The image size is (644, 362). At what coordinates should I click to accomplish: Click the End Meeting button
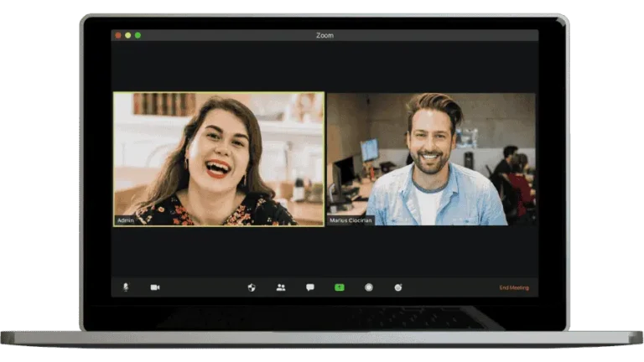(x=514, y=287)
